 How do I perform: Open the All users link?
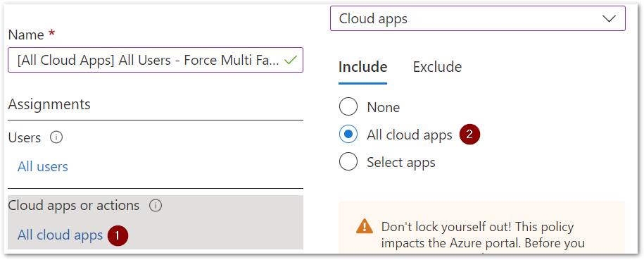(x=43, y=166)
